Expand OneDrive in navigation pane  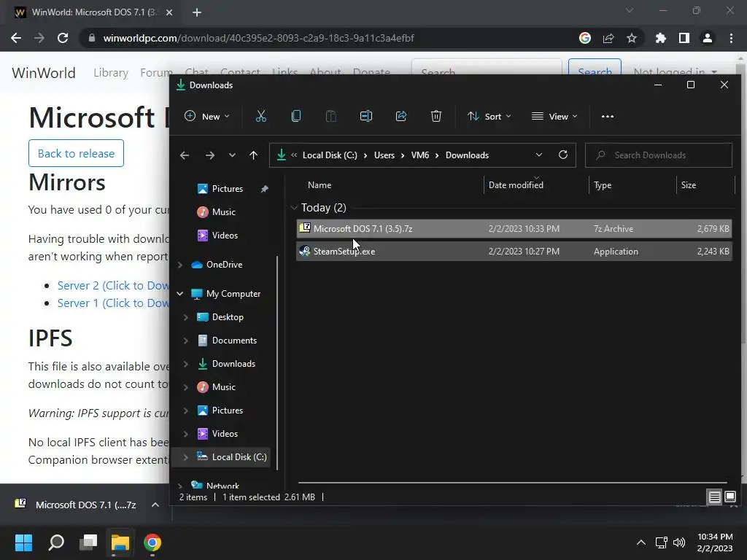(x=180, y=265)
